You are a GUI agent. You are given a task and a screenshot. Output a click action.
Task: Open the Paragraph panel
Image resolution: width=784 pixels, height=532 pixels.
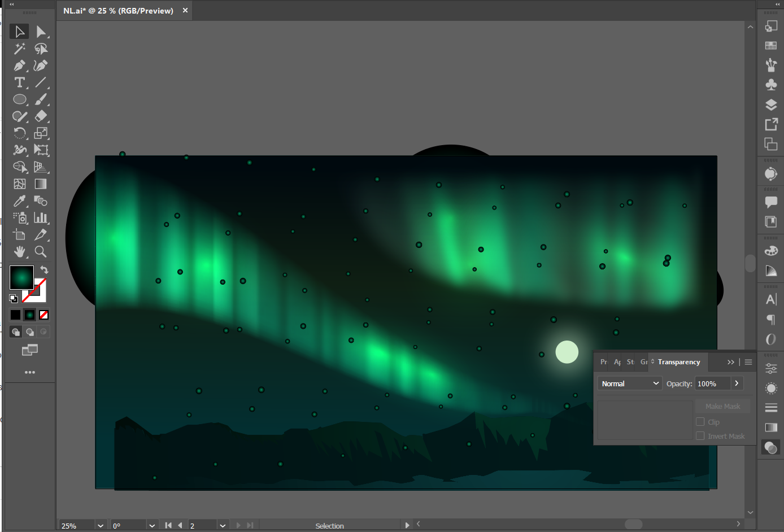tap(771, 320)
